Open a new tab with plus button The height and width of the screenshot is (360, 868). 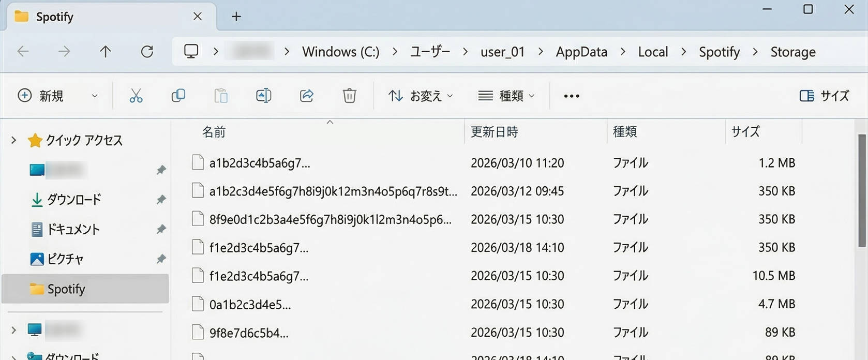tap(236, 17)
